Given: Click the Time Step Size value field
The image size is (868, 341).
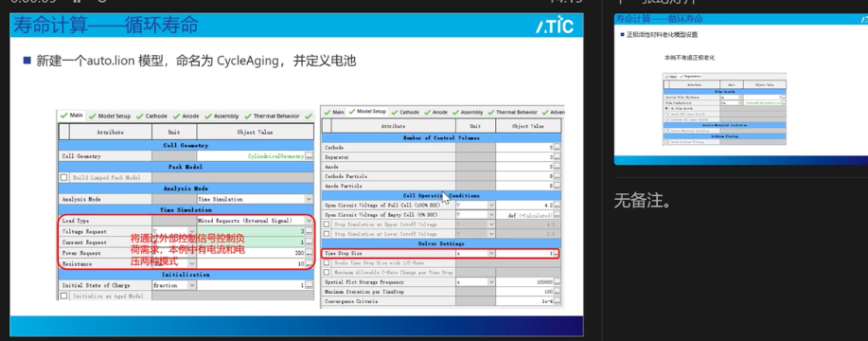Looking at the screenshot, I should pos(524,254).
